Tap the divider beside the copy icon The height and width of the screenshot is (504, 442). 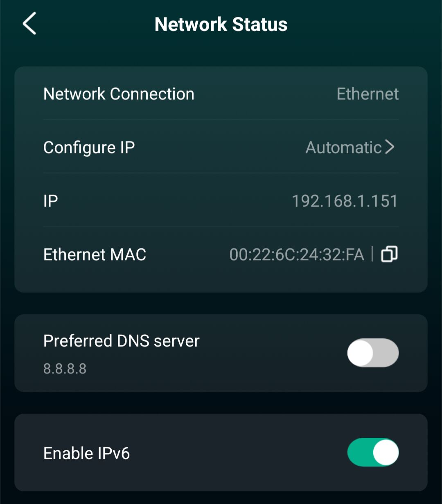point(372,254)
